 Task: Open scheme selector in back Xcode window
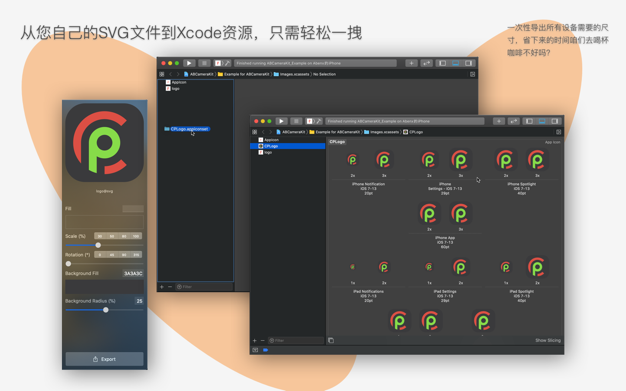[222, 63]
